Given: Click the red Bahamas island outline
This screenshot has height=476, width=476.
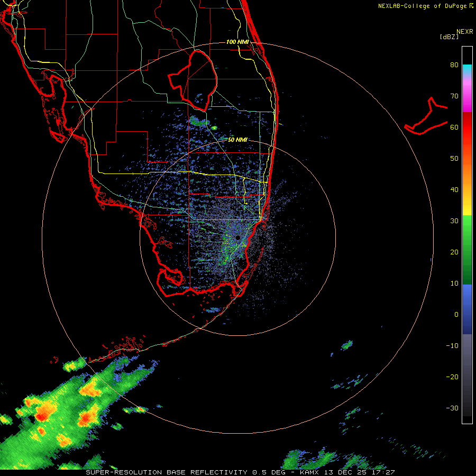Looking at the screenshot, I should 426,117.
